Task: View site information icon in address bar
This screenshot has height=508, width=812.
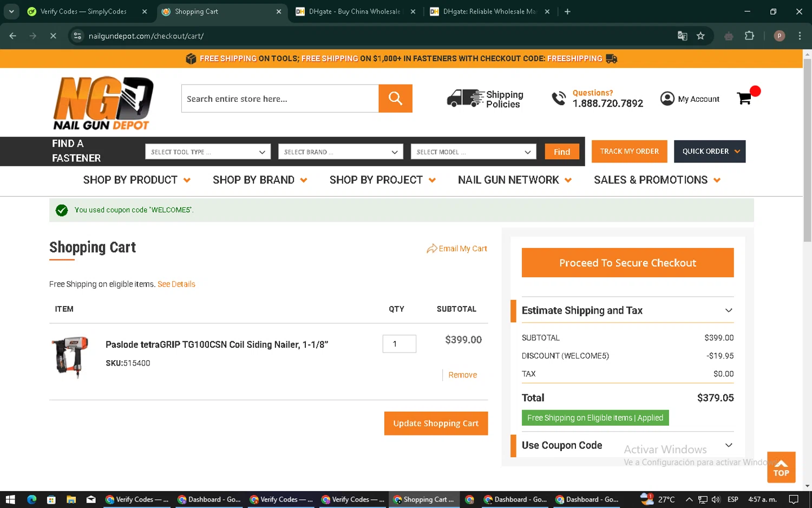Action: coord(77,36)
